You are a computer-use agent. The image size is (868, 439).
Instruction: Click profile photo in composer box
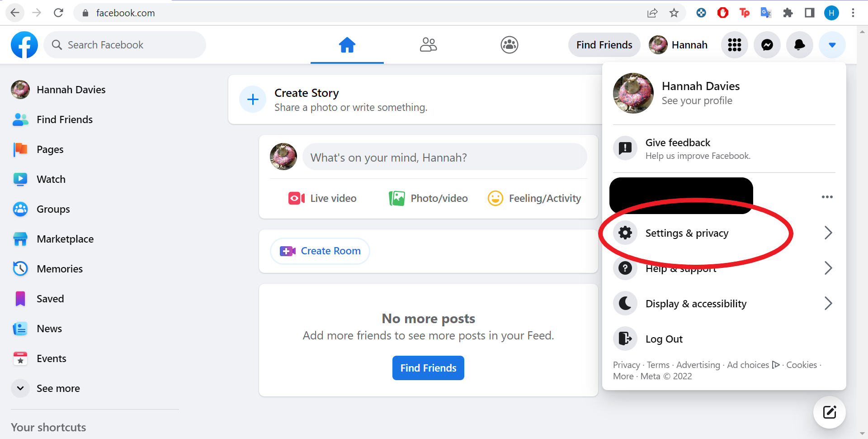coord(283,157)
